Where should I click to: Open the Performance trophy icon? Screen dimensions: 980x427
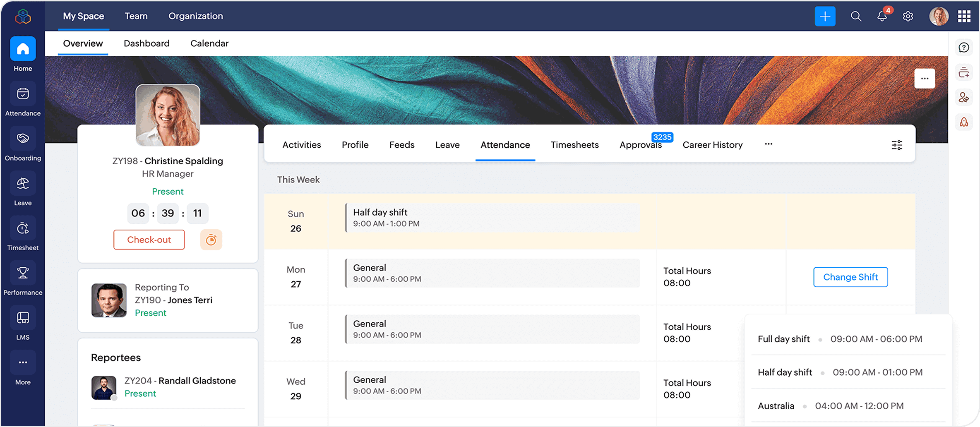click(23, 273)
